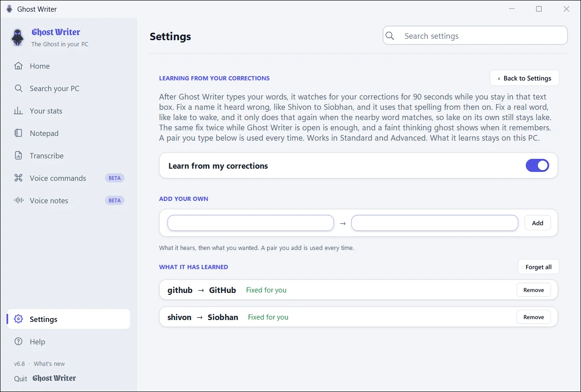Select the 'Siobhan' corrected word
Screen dimensions: 581x392
click(x=223, y=317)
